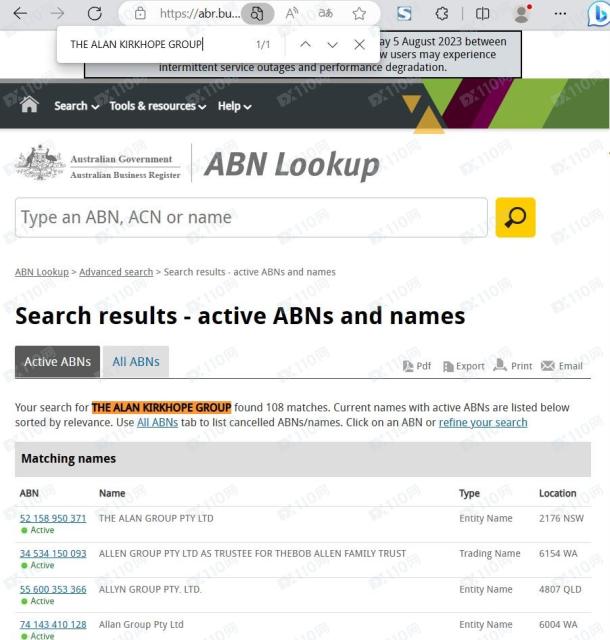Download results as Pdf

tap(417, 366)
